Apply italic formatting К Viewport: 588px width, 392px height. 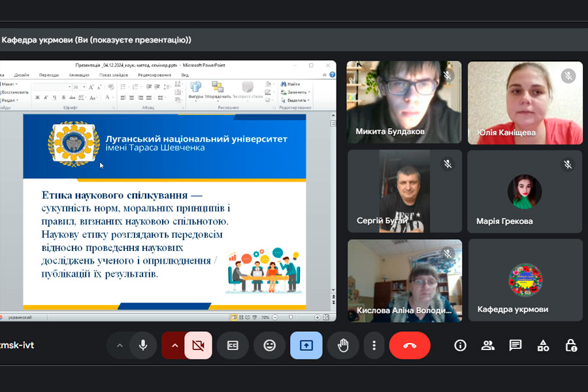point(46,97)
